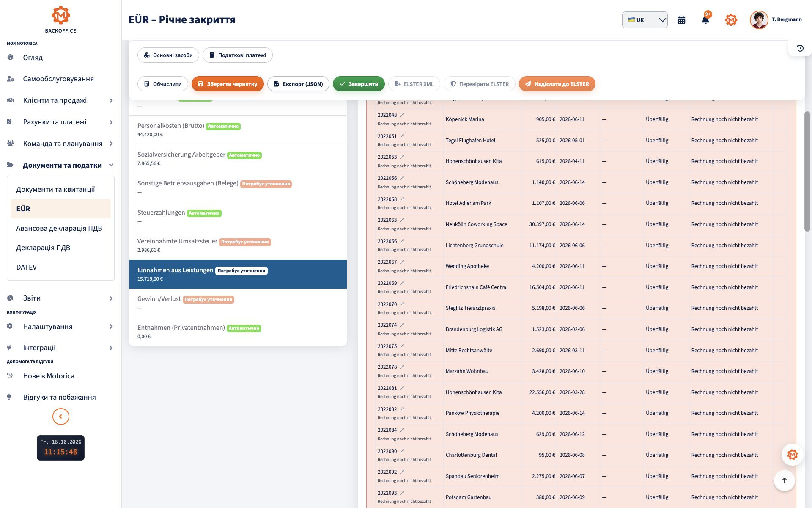This screenshot has height=508, width=812.
Task: Open T. Bergmann profile avatar
Action: 759,20
